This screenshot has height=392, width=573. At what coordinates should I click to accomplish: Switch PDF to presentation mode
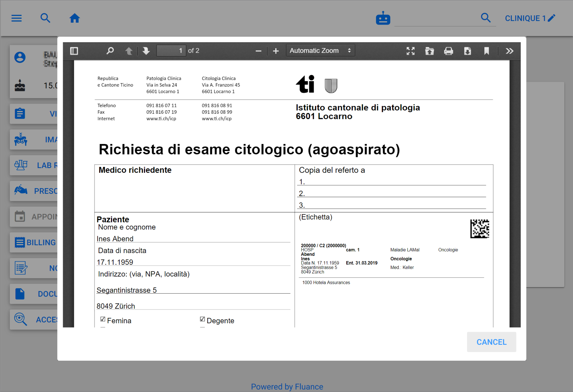pos(410,51)
